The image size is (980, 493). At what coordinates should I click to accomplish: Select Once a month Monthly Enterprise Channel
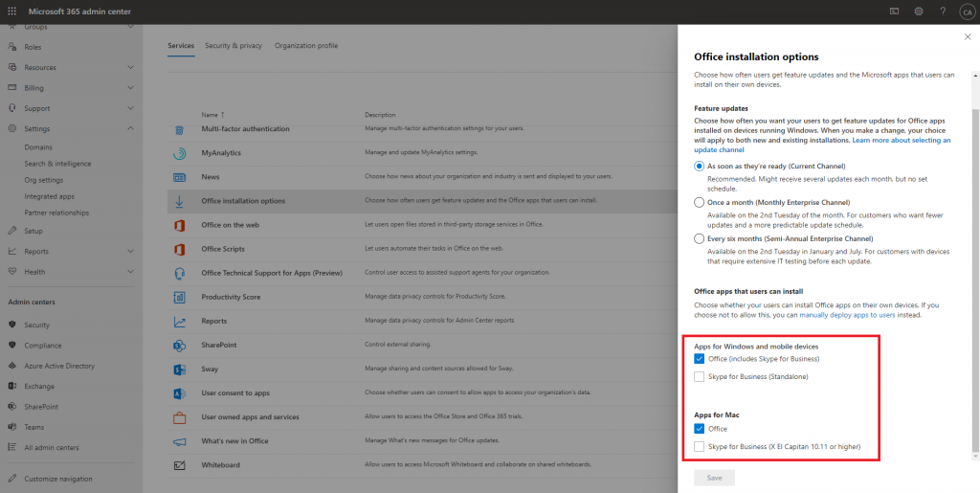click(x=700, y=202)
